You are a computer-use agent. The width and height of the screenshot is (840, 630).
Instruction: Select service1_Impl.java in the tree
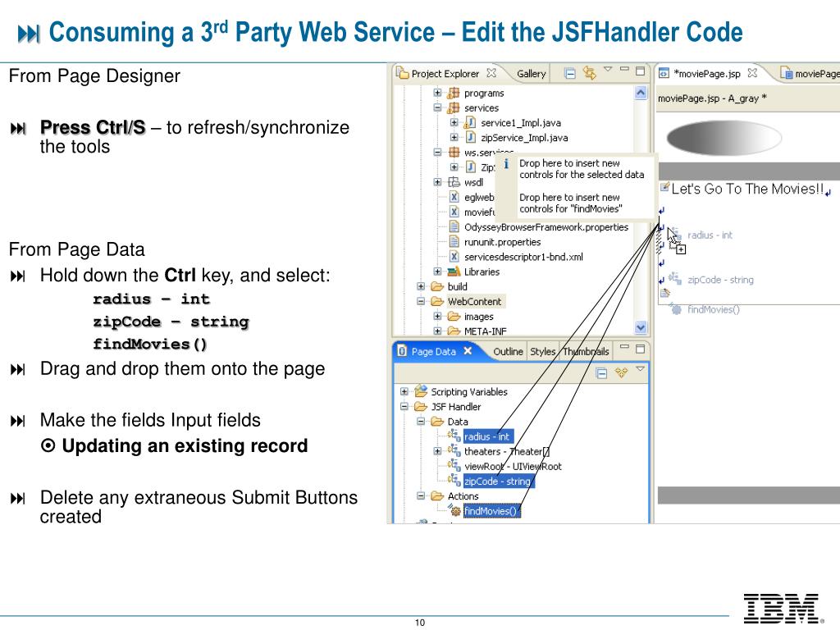521,123
